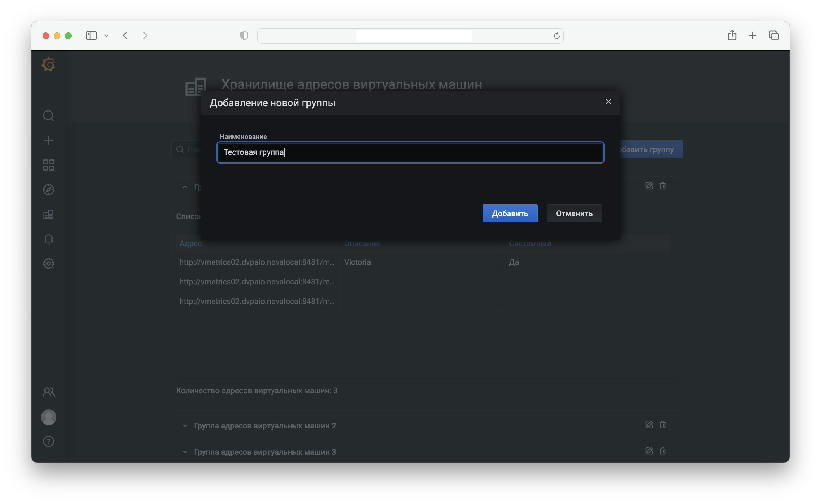Show the Safari tab overview
Image resolution: width=821 pixels, height=504 pixels.
pos(774,35)
